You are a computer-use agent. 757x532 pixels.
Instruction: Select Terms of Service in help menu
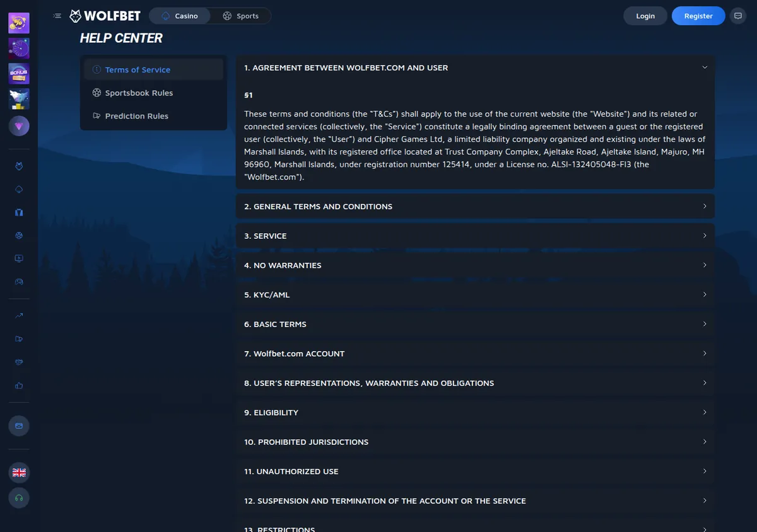[x=154, y=69]
